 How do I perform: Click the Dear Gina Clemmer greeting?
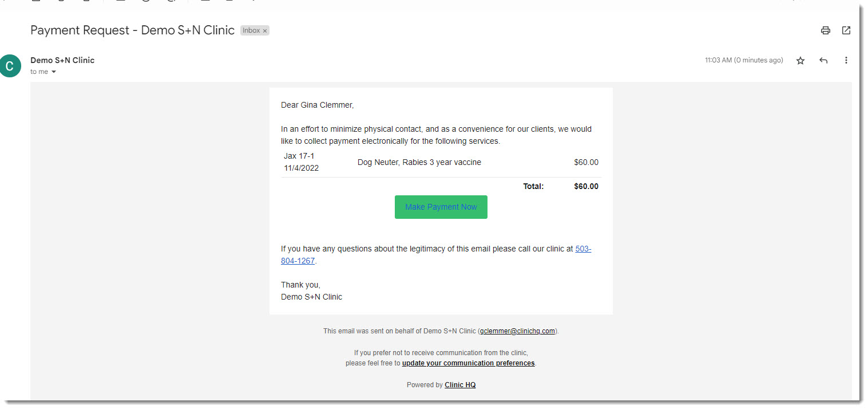pos(317,105)
